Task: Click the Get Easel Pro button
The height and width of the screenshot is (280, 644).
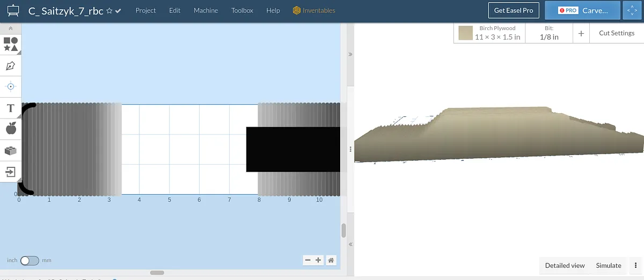Action: [513, 11]
